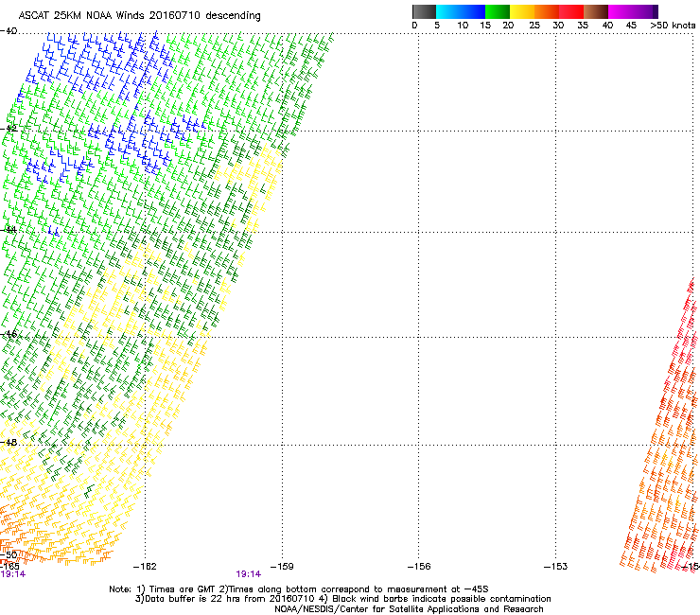Click the '-46' latitude label
This screenshot has width=700, height=615.
(x=9, y=334)
